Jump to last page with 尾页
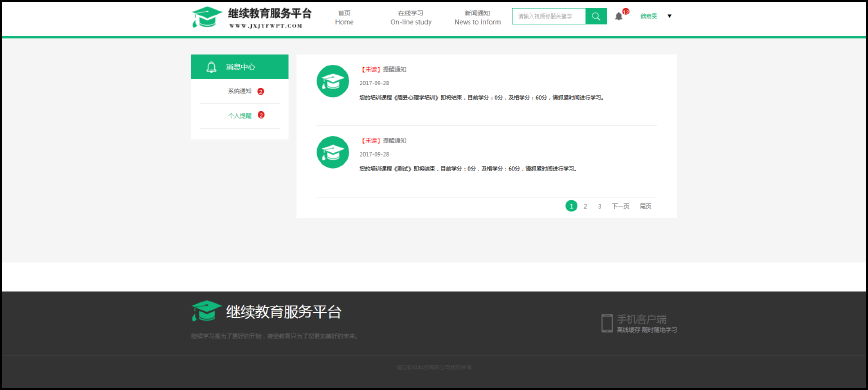 coord(645,206)
